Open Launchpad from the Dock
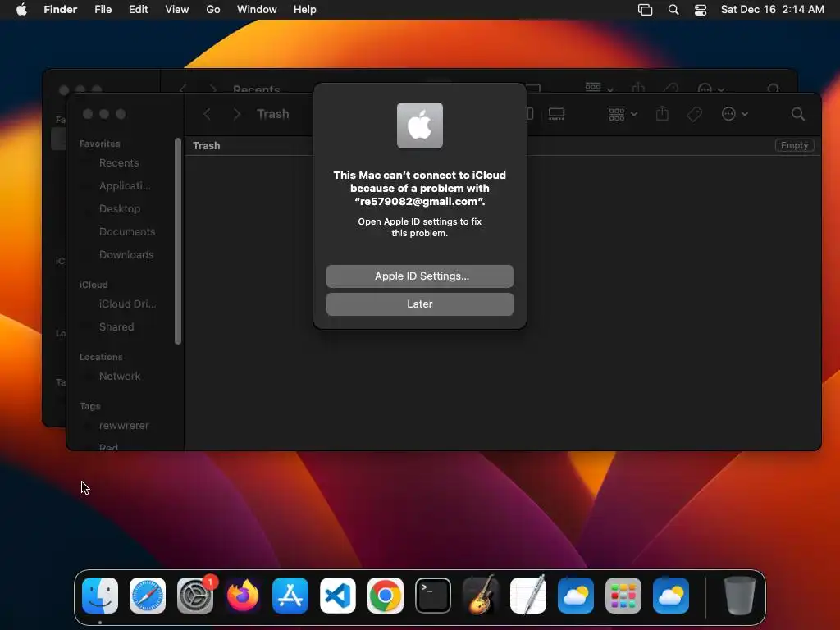Image resolution: width=840 pixels, height=630 pixels. [x=623, y=596]
